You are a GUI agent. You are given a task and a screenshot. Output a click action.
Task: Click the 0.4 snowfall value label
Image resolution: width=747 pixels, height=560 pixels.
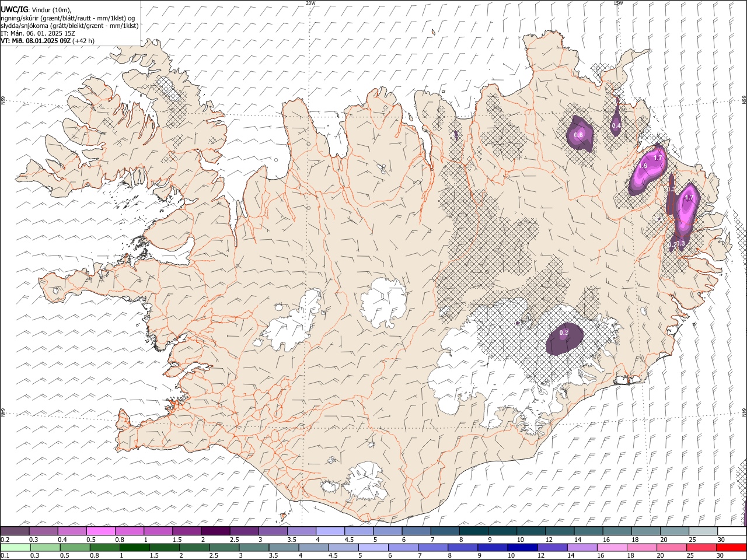tap(616, 125)
